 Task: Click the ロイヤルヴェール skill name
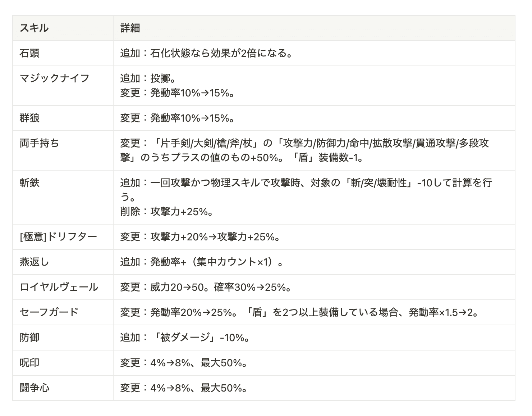click(x=59, y=287)
